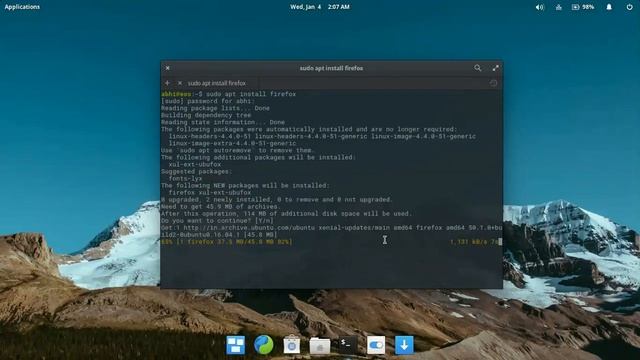Viewport: 640px width, 360px height.
Task: Open the battery 98% indicator
Action: click(x=582, y=7)
